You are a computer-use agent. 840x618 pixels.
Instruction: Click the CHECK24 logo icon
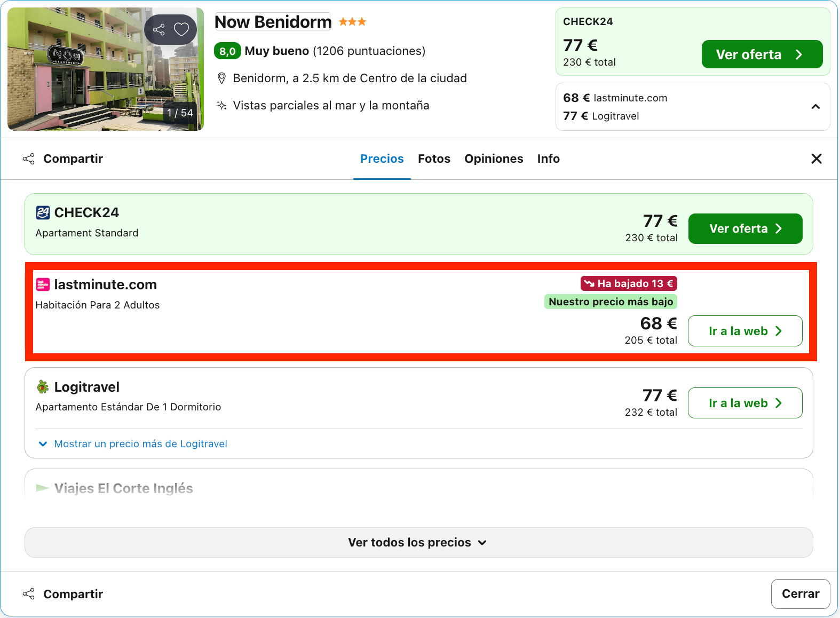point(43,212)
